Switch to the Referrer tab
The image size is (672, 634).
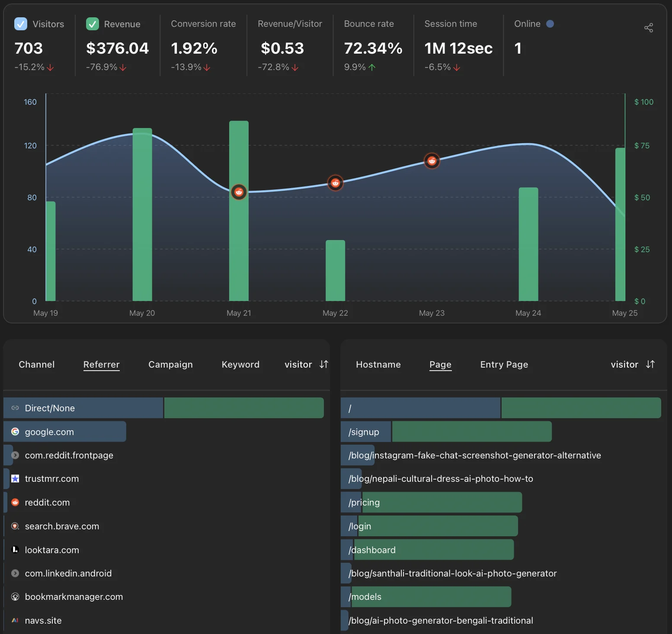click(102, 365)
